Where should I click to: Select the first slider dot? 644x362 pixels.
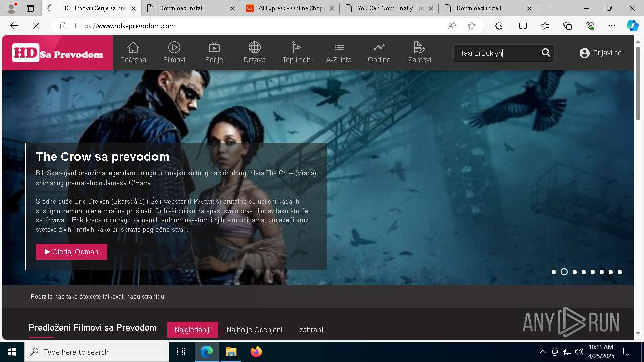click(554, 272)
